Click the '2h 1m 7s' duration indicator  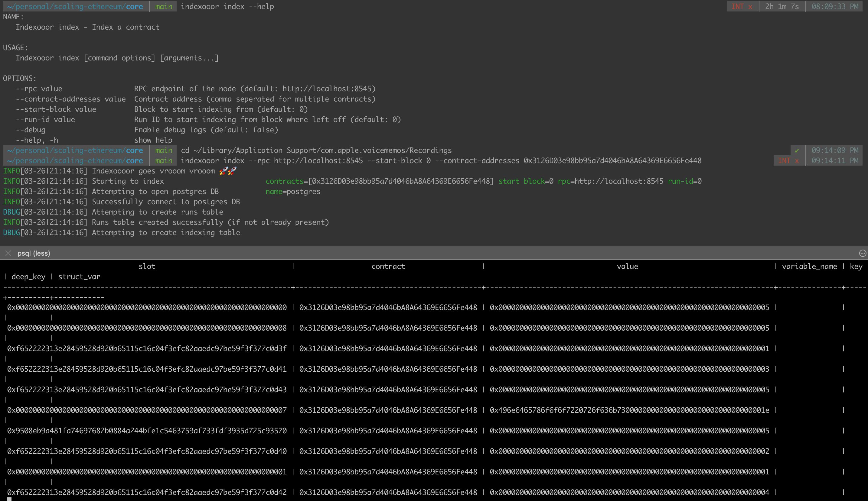click(x=782, y=7)
